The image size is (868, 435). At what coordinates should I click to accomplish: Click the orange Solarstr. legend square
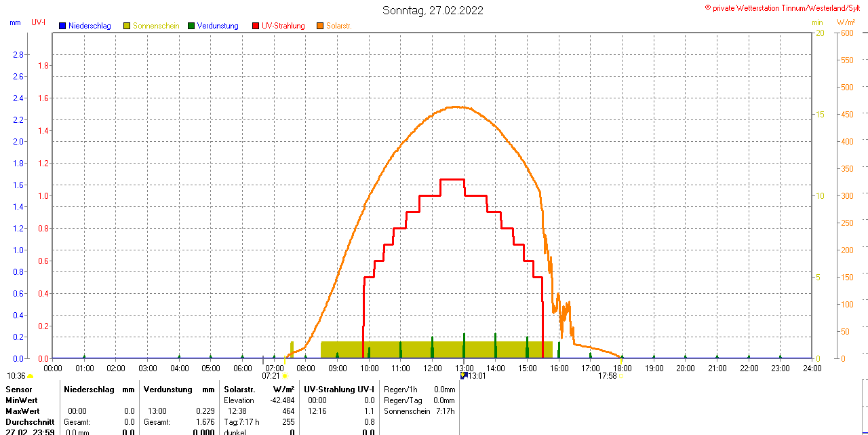pos(320,26)
